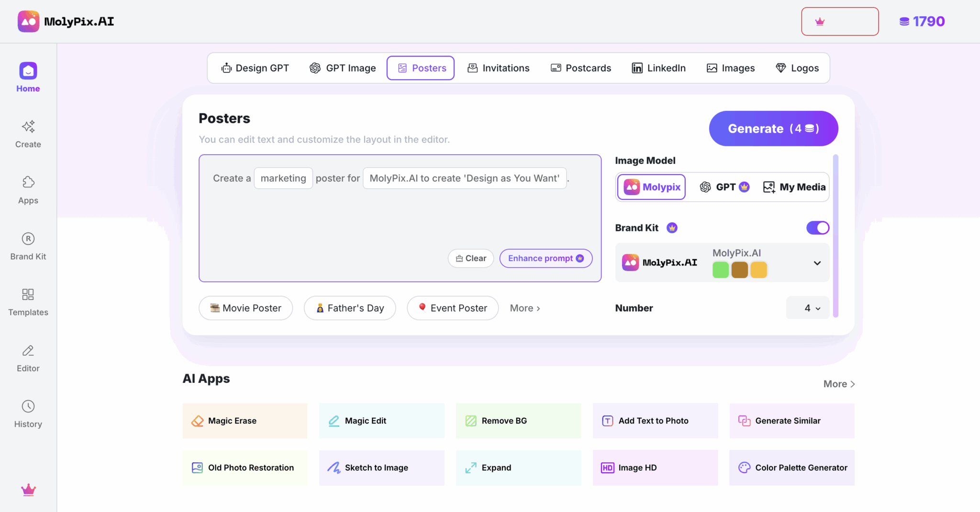Click the crown icon at sidebar bottom
This screenshot has width=980, height=512.
point(28,490)
